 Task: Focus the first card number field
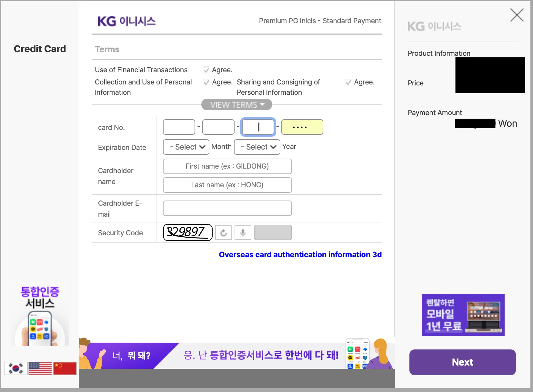click(x=179, y=127)
